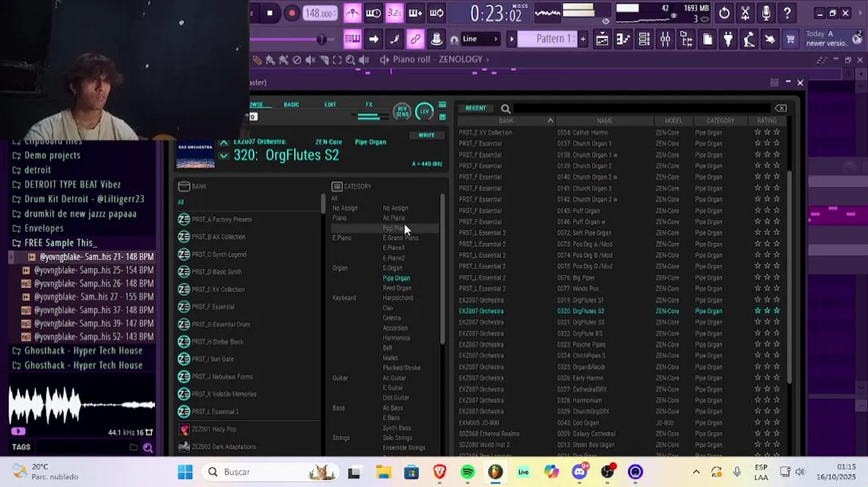Screen dimensions: 868x487
Task: Click the scissors one-click audio tool
Action: click(x=745, y=13)
